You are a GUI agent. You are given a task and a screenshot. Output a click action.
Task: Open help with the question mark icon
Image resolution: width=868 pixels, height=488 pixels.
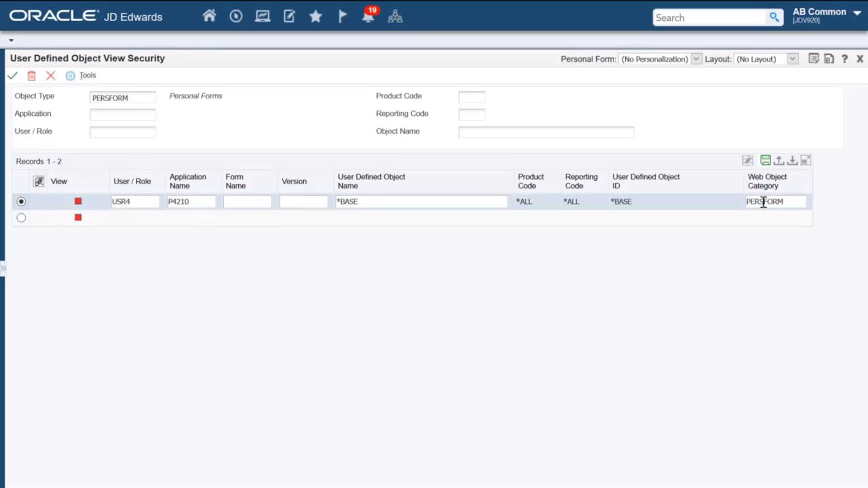(x=844, y=59)
